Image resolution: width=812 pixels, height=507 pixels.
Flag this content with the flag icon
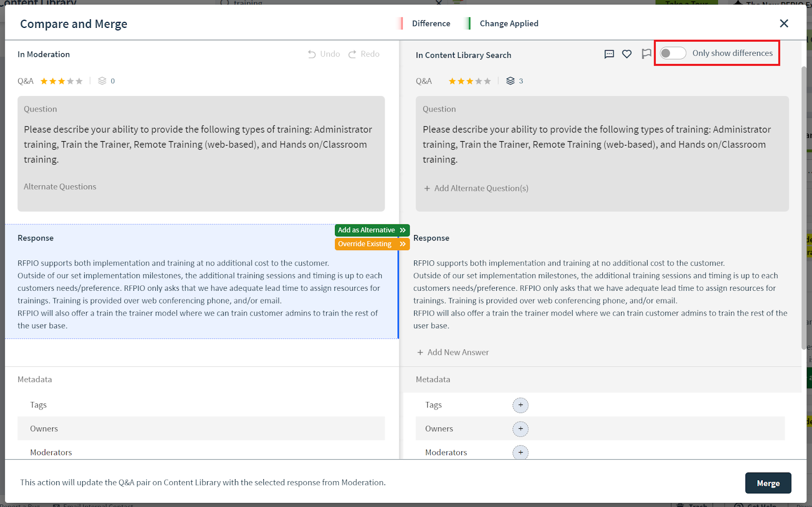646,54
